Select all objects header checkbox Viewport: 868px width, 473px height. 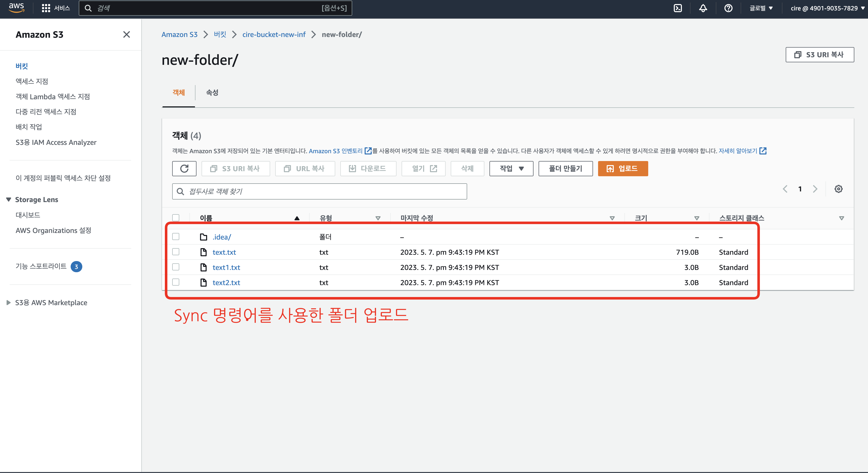[x=176, y=218]
